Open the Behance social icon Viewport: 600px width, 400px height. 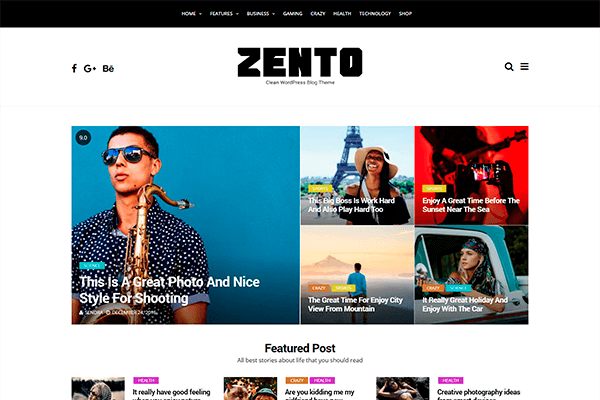click(x=108, y=69)
